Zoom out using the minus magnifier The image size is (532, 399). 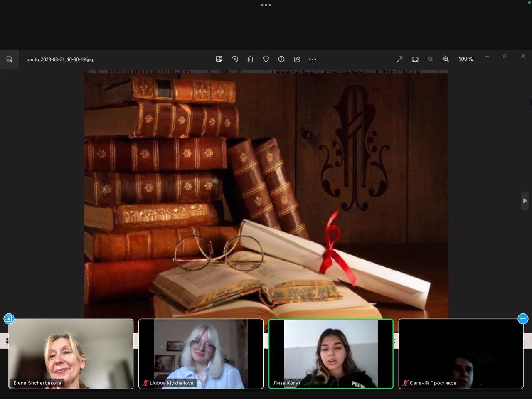pos(431,59)
